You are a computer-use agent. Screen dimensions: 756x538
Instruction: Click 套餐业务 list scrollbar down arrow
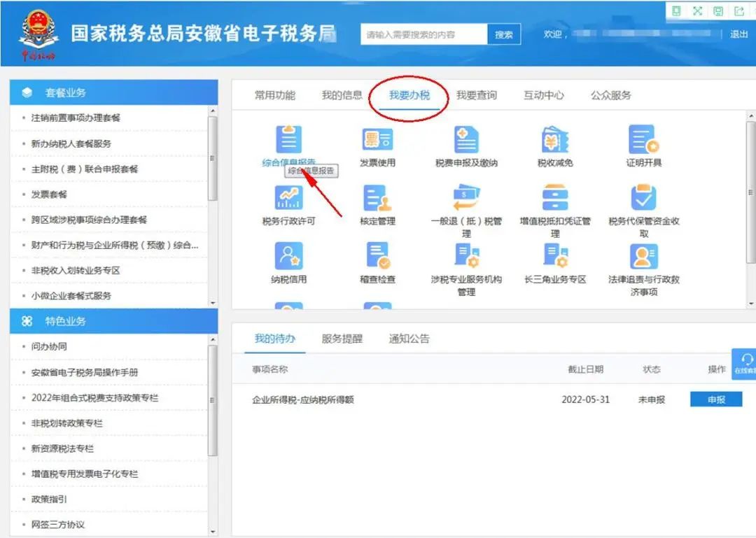(x=213, y=303)
